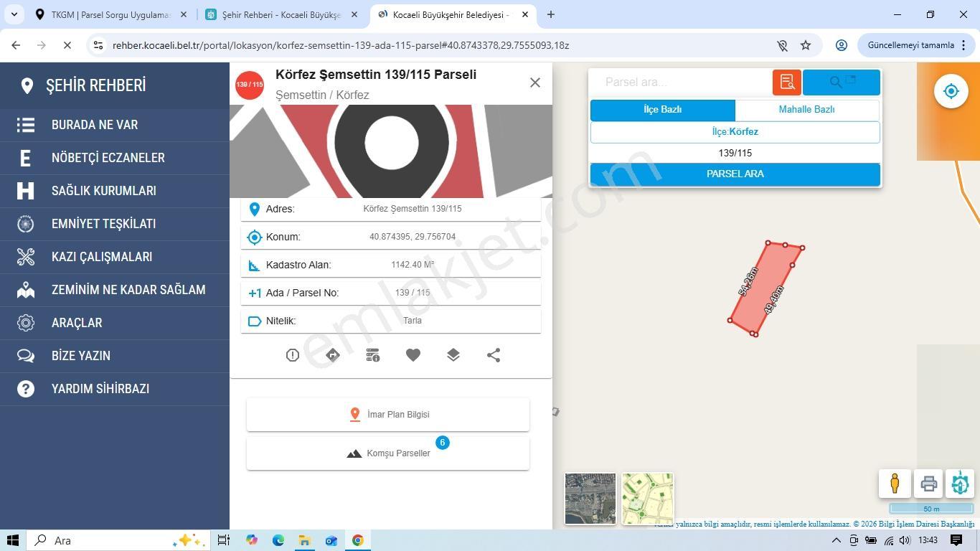This screenshot has height=551, width=980.
Task: Open a new browser tab
Action: (551, 14)
